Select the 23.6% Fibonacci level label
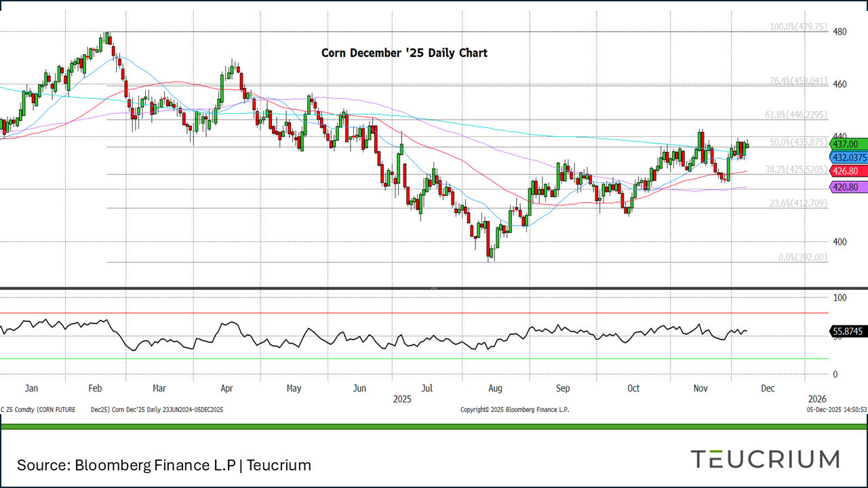Screen dimensions: 868x488 coord(798,203)
